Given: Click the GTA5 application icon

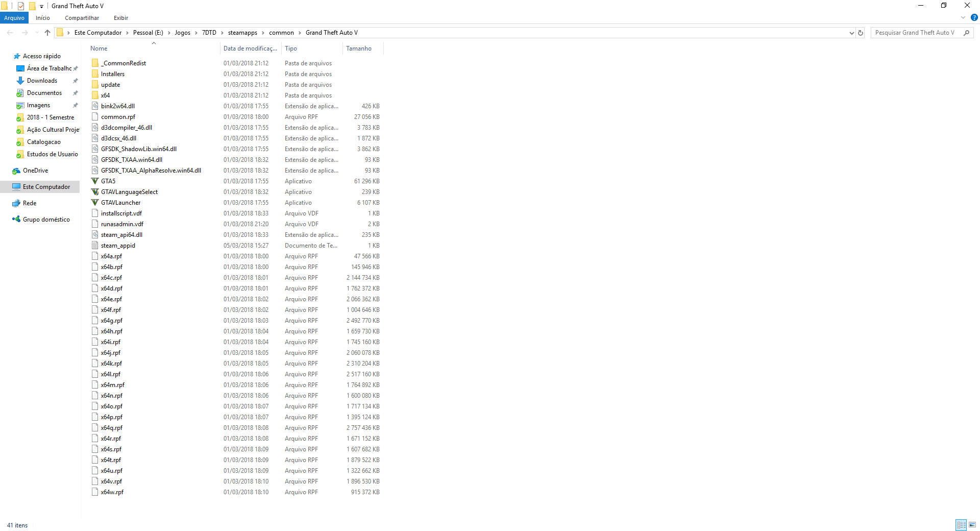Looking at the screenshot, I should [x=95, y=181].
